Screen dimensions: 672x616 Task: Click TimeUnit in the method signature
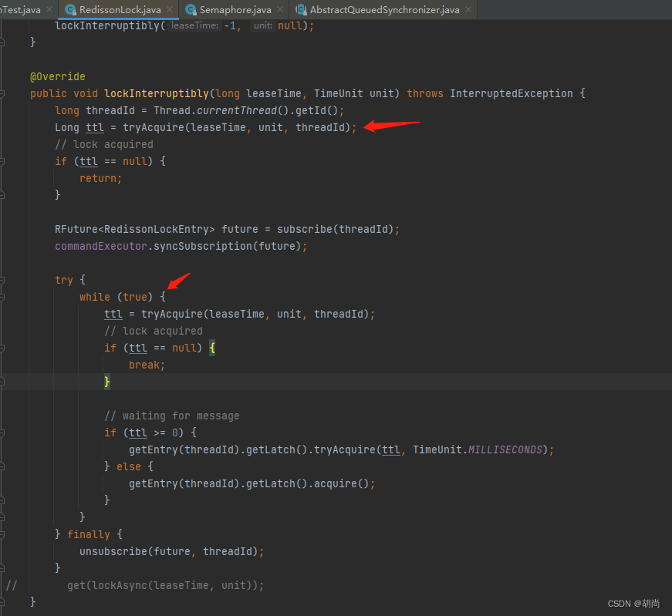339,94
